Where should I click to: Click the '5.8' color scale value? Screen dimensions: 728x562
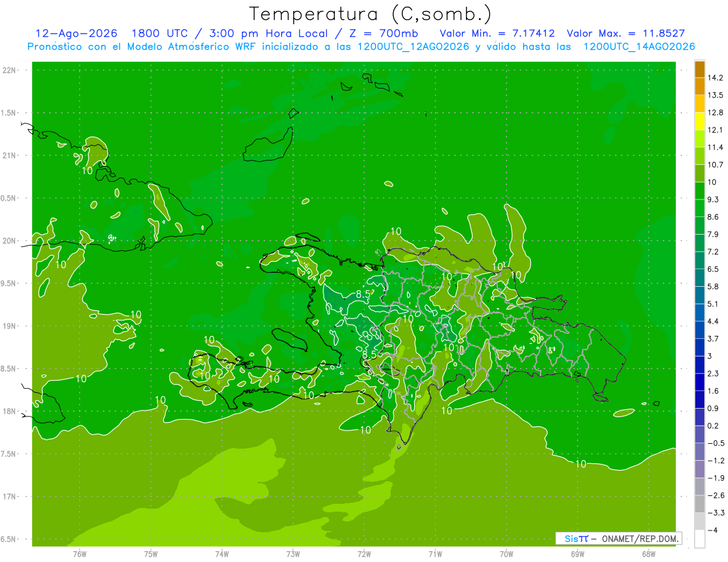713,286
